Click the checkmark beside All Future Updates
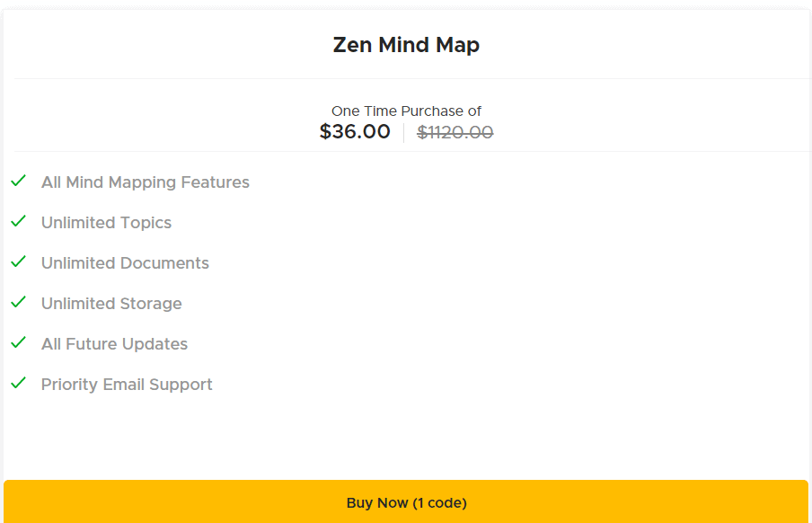The height and width of the screenshot is (523, 812). click(x=17, y=342)
